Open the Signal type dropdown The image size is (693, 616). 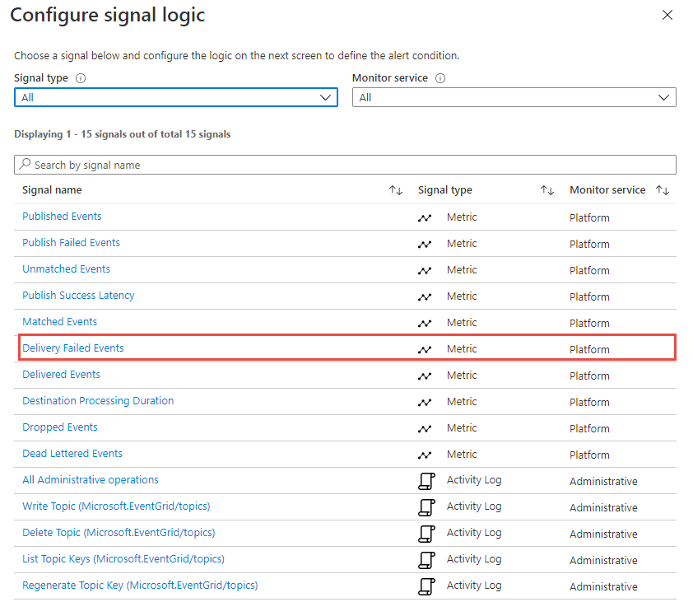coord(176,97)
